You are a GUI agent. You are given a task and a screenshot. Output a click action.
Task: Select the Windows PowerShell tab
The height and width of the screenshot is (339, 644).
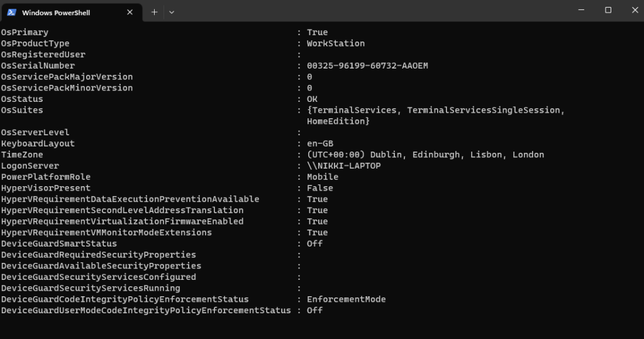tap(72, 13)
